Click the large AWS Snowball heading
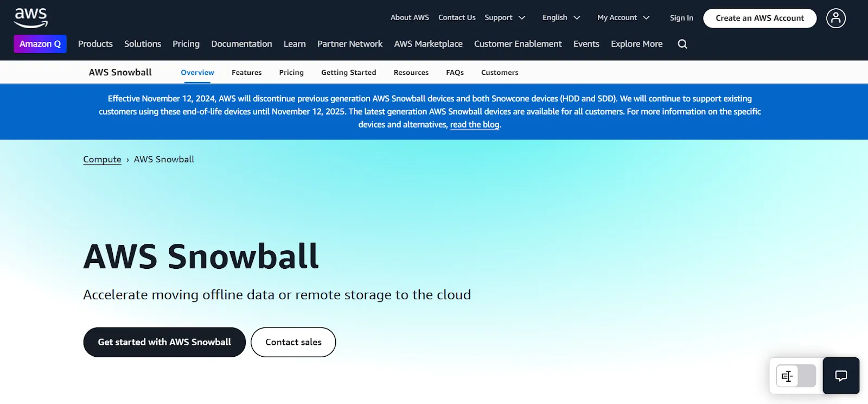The height and width of the screenshot is (404, 868). coord(201,256)
